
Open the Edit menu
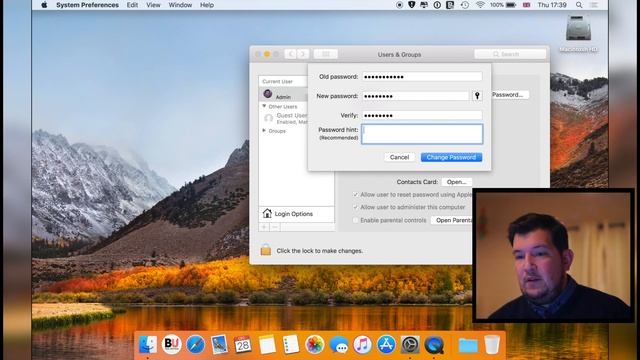tap(132, 5)
